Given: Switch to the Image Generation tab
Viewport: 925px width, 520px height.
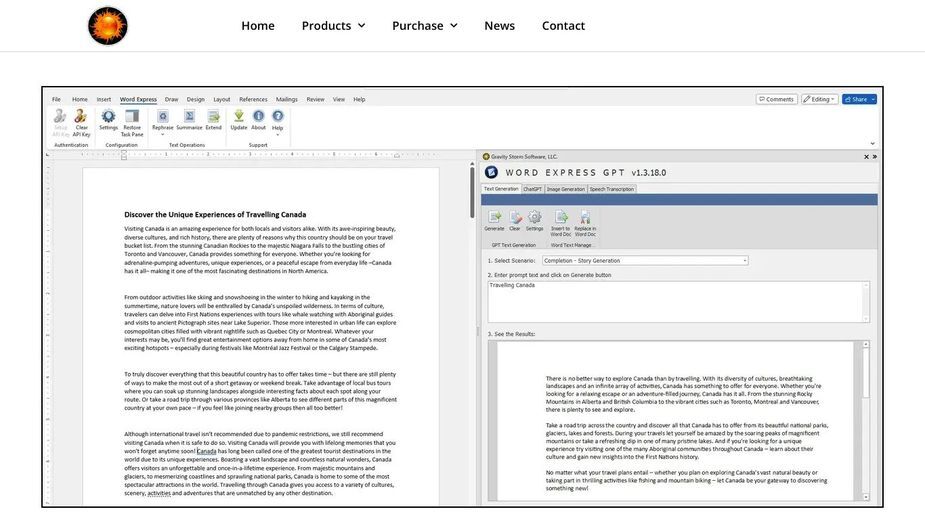Looking at the screenshot, I should (x=565, y=189).
